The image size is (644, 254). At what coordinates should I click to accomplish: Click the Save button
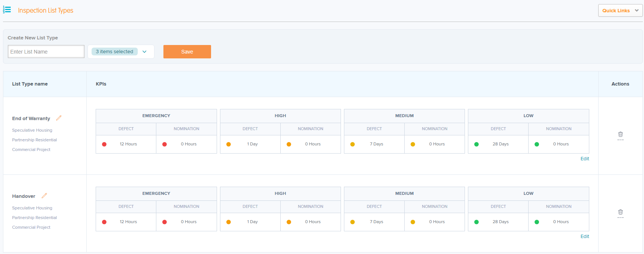point(187,52)
